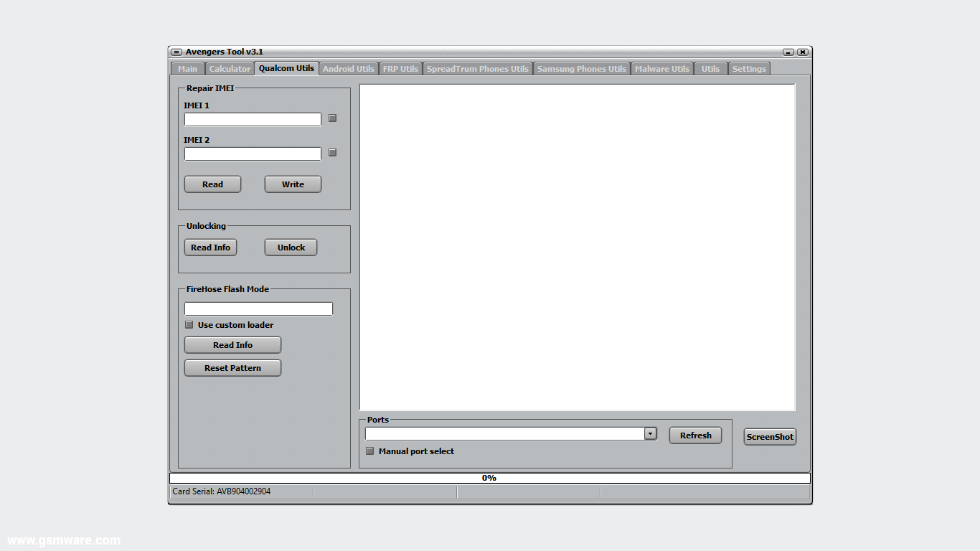Select the Samsung Phones Utils tab
The image size is (980, 551).
(582, 68)
